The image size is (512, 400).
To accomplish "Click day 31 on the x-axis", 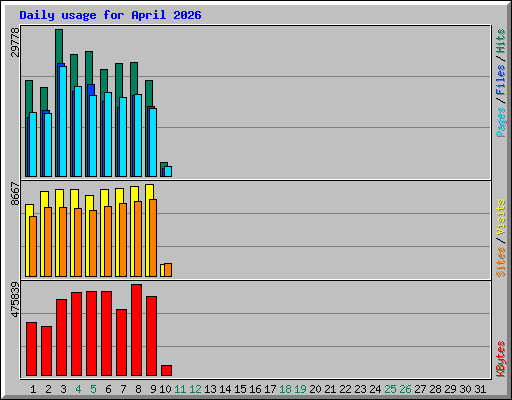I will point(480,389).
